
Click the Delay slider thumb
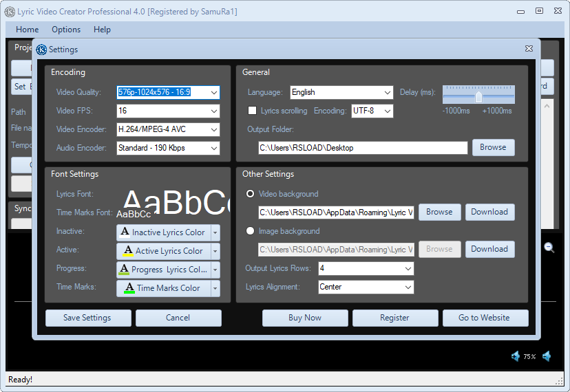[x=478, y=97]
